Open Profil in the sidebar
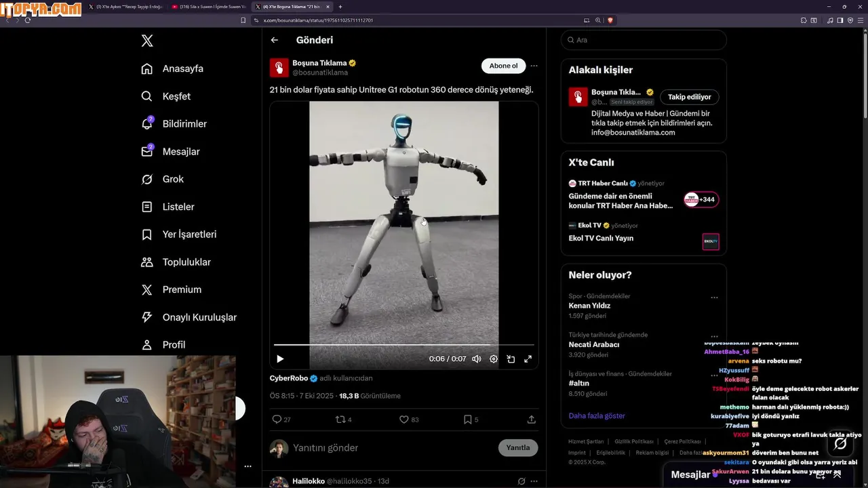Screen dimensions: 868x488 coord(163,345)
